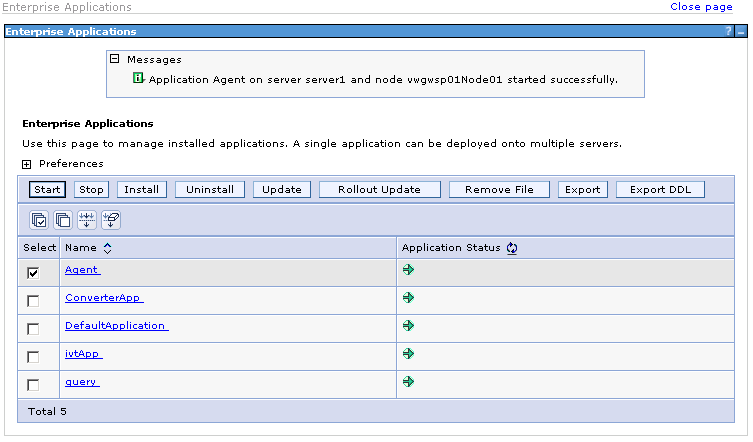This screenshot has height=442, width=753.
Task: Open the help question mark icon
Action: point(728,32)
